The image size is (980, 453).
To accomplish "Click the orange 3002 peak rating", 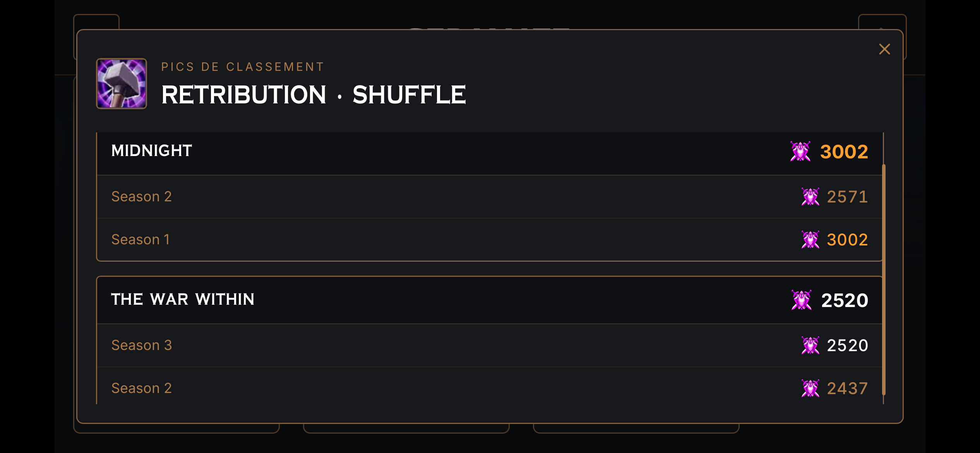I will tap(844, 151).
